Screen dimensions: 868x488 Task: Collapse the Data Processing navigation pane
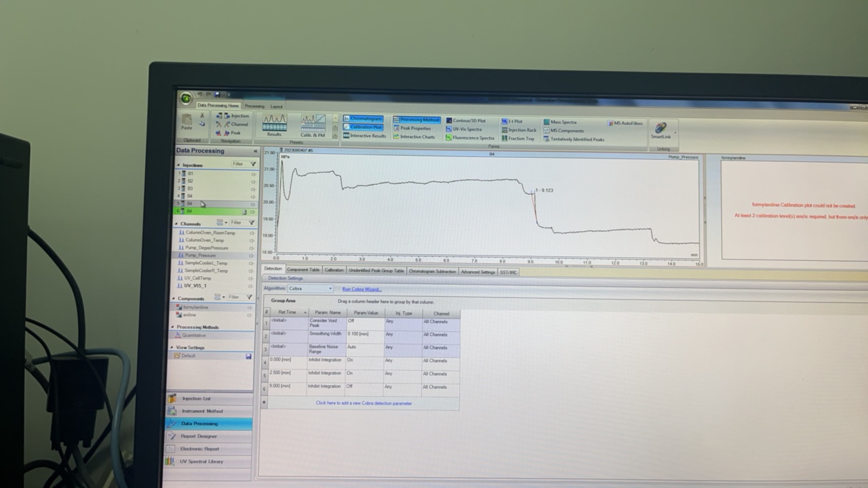(256, 151)
